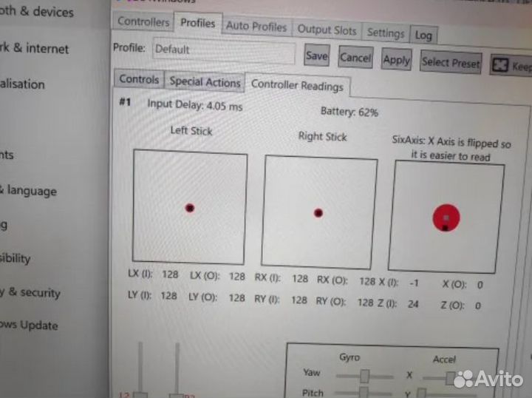The image size is (532, 398).
Task: Switch to the Controllers tab
Action: [x=143, y=22]
